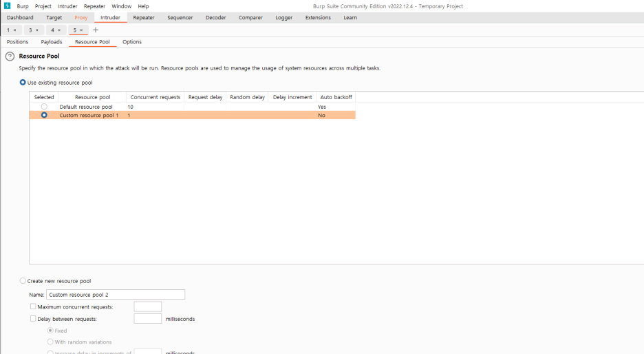644x354 pixels.
Task: Enable Delay between requests checkbox
Action: [x=33, y=319]
